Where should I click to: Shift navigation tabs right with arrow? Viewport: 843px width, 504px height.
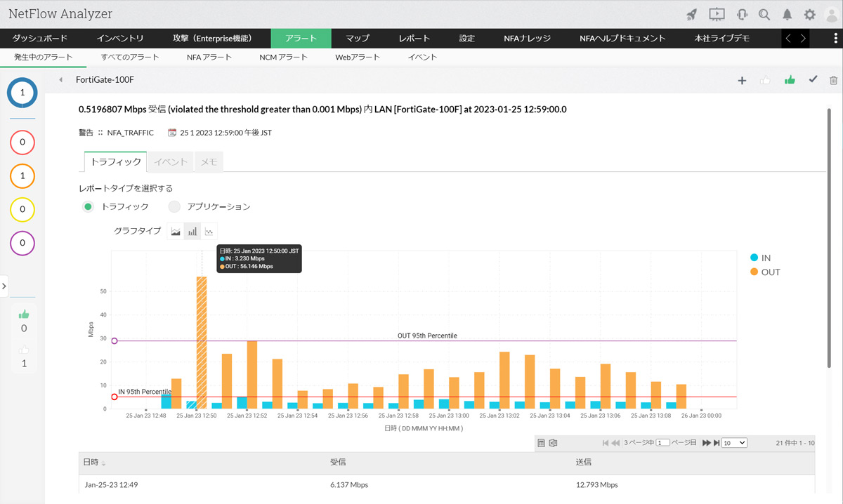click(x=803, y=39)
